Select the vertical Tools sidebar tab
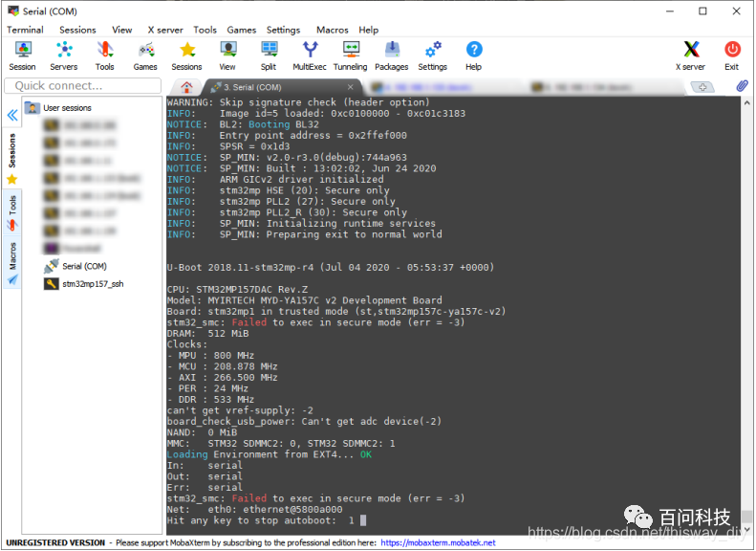This screenshot has width=756, height=551. 12,211
